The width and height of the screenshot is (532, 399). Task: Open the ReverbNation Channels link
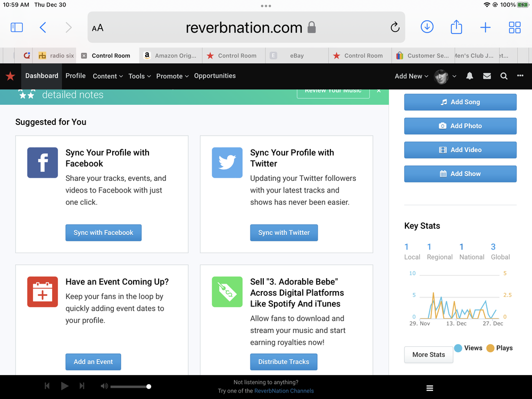point(284,391)
